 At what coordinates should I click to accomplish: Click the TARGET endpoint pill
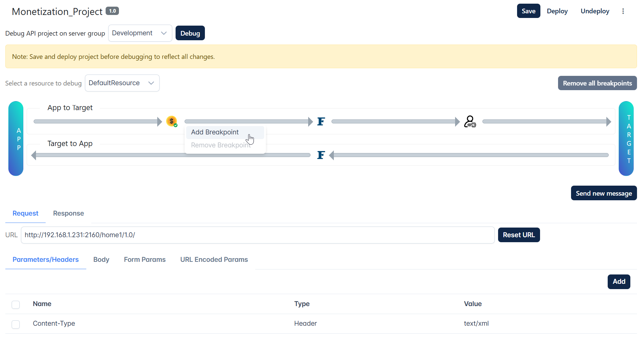(x=626, y=138)
